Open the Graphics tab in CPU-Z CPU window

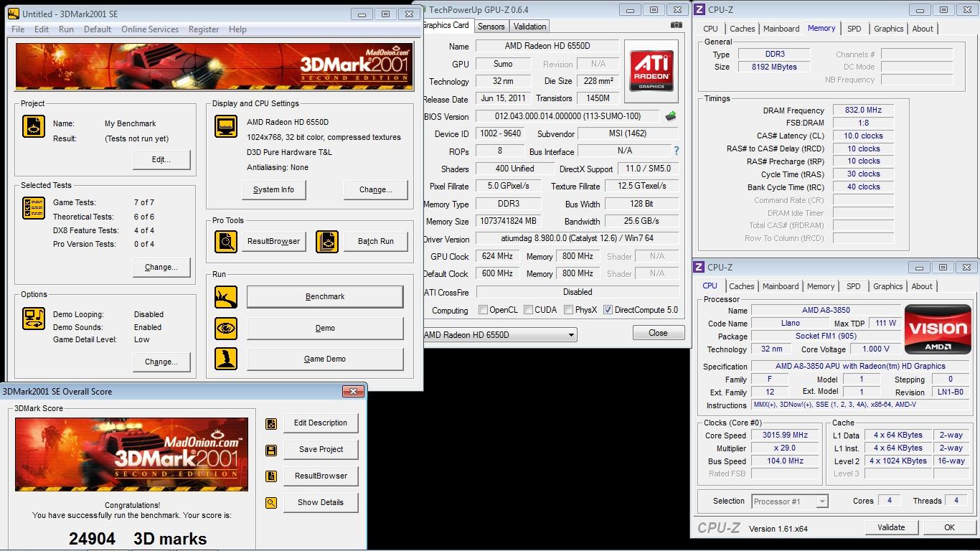(888, 286)
